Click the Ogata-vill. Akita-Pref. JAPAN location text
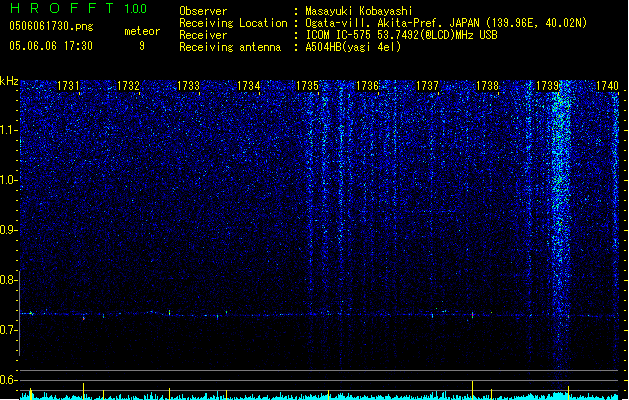 [446, 23]
